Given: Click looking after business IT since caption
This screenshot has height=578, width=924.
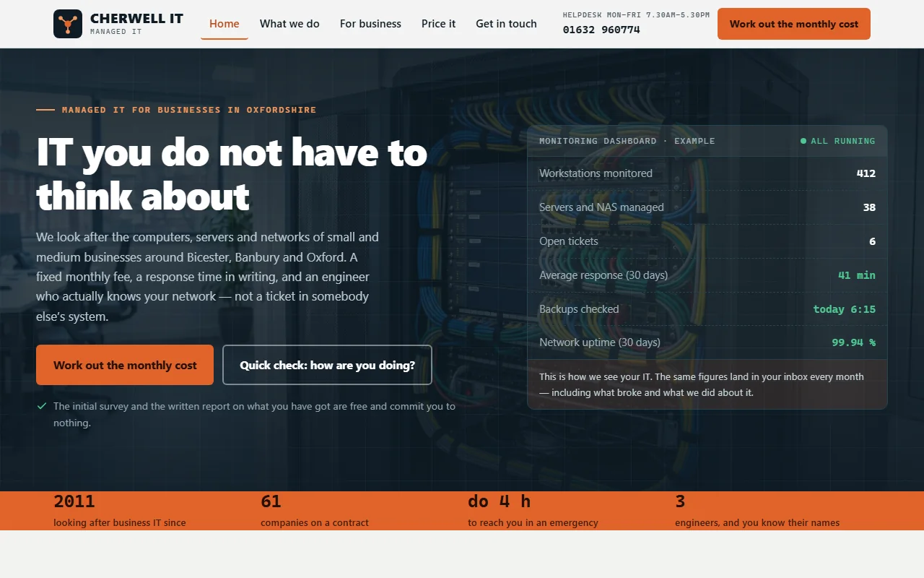Looking at the screenshot, I should 120,522.
